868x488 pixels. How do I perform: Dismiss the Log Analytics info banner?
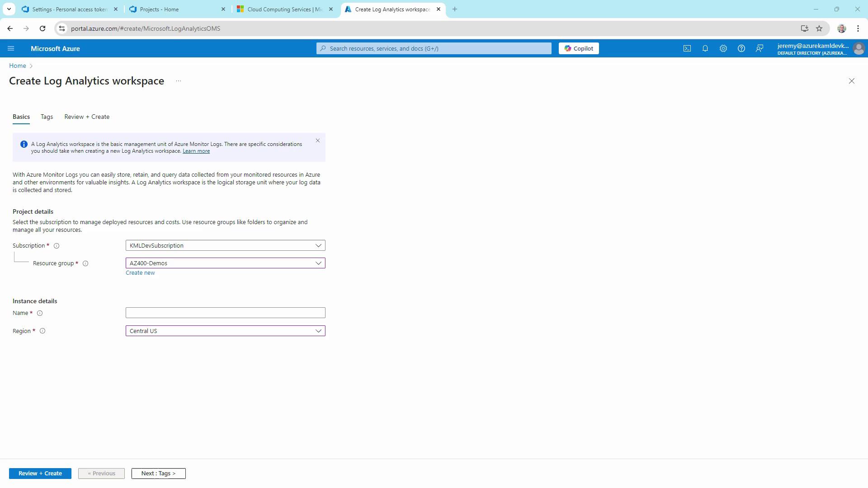pos(318,141)
